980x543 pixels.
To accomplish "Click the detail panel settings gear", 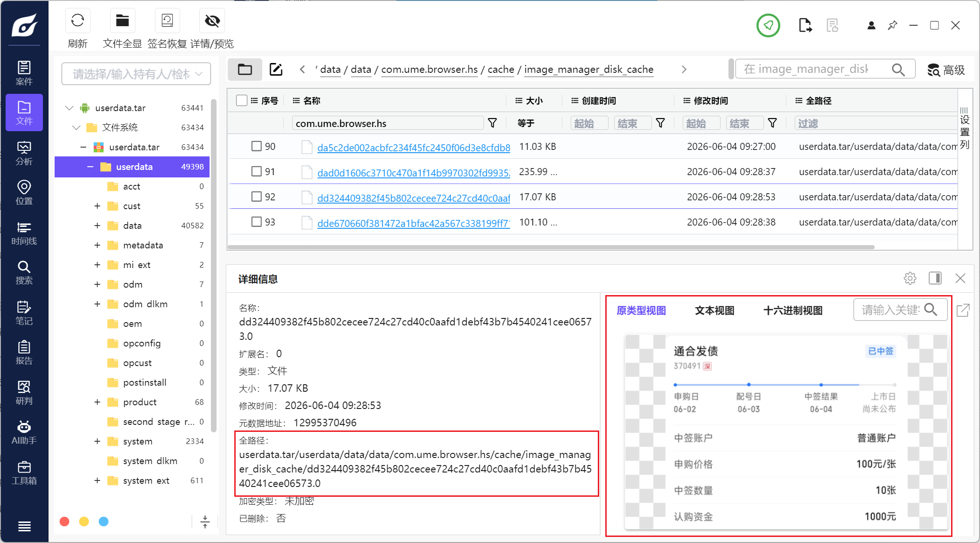I will click(x=910, y=278).
